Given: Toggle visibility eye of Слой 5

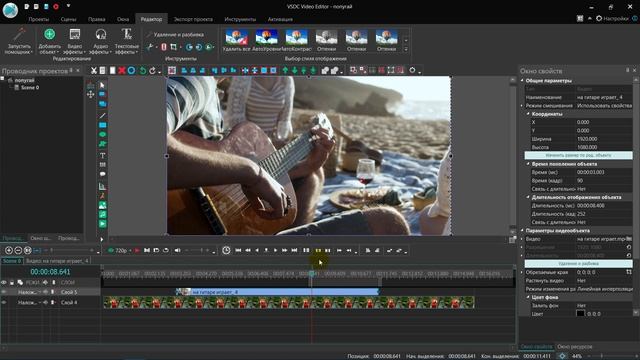Looking at the screenshot, I should pyautogui.click(x=4, y=292).
